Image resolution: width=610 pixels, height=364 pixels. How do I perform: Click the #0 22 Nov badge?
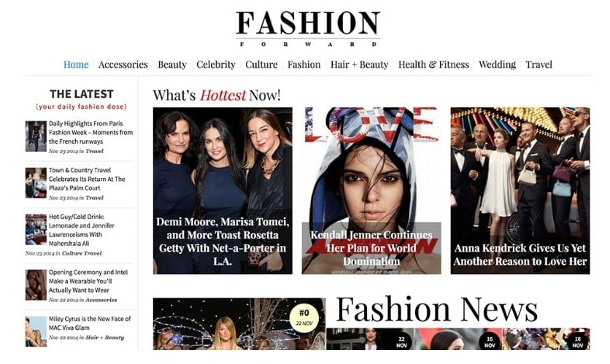304,318
